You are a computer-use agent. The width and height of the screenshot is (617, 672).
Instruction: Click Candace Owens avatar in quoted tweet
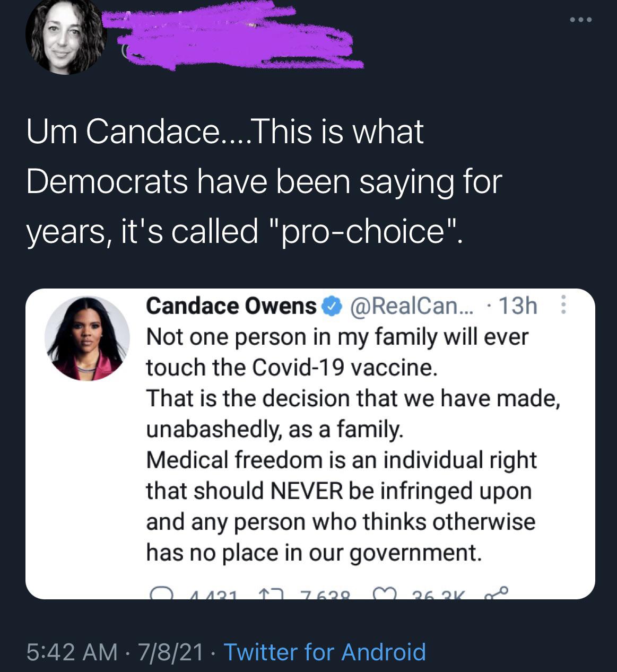tap(87, 338)
